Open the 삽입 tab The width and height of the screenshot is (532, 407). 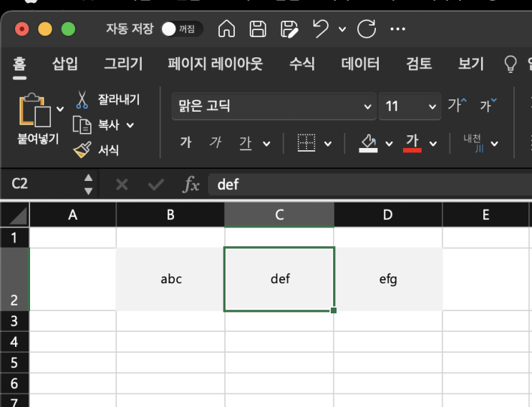65,64
